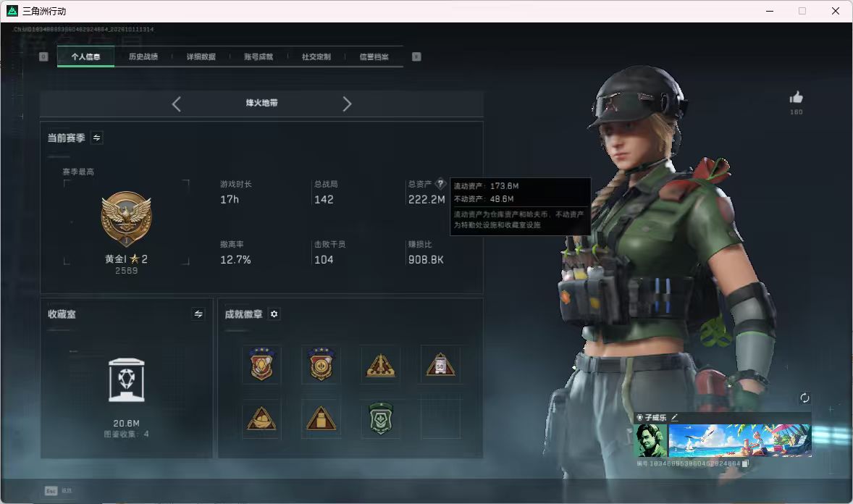The width and height of the screenshot is (853, 504).
Task: Click the player name 子咸乐
Action: (x=655, y=417)
